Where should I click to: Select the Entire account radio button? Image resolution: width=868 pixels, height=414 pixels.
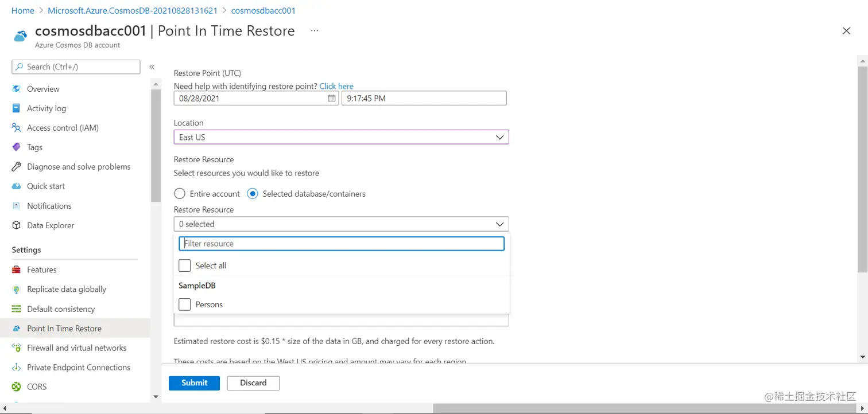pyautogui.click(x=180, y=194)
